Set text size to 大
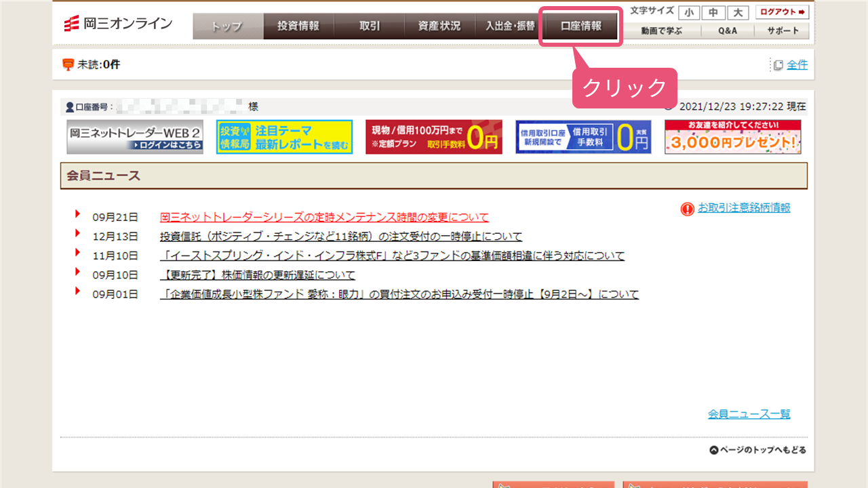This screenshot has width=868, height=488. pyautogui.click(x=737, y=12)
